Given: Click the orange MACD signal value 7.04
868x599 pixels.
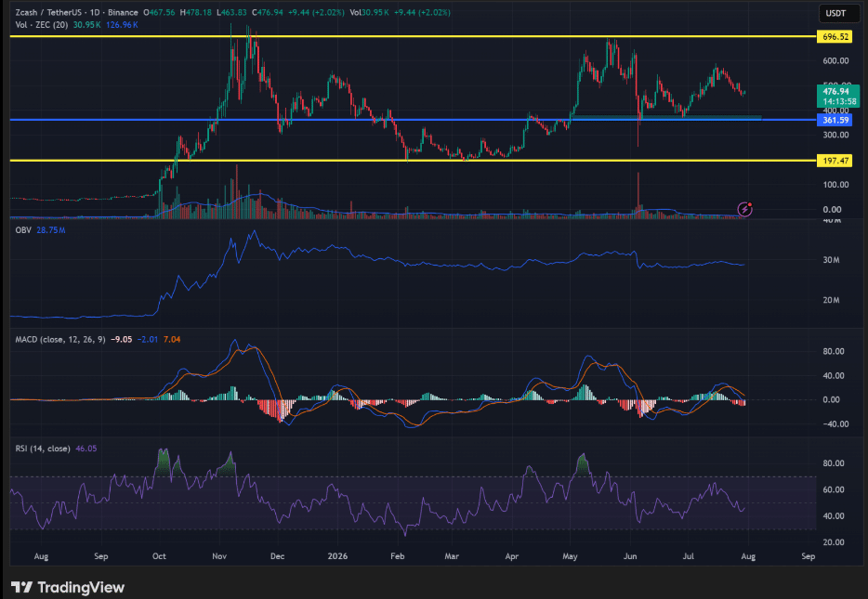Looking at the screenshot, I should click(x=172, y=339).
